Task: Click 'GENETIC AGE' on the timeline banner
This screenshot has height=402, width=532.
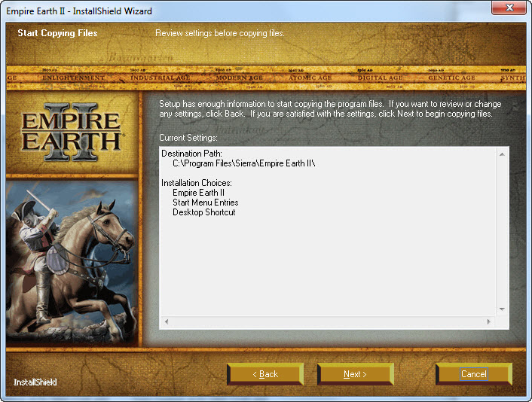Action: point(451,78)
